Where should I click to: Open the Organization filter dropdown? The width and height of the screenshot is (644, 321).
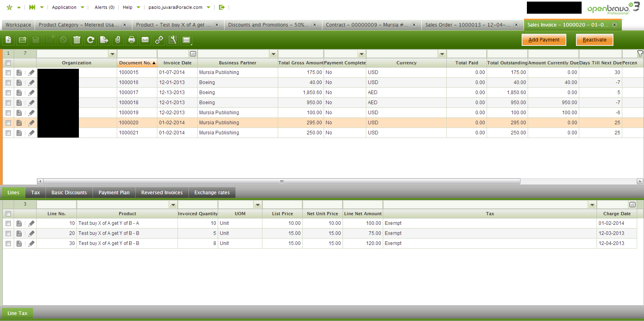click(x=113, y=54)
